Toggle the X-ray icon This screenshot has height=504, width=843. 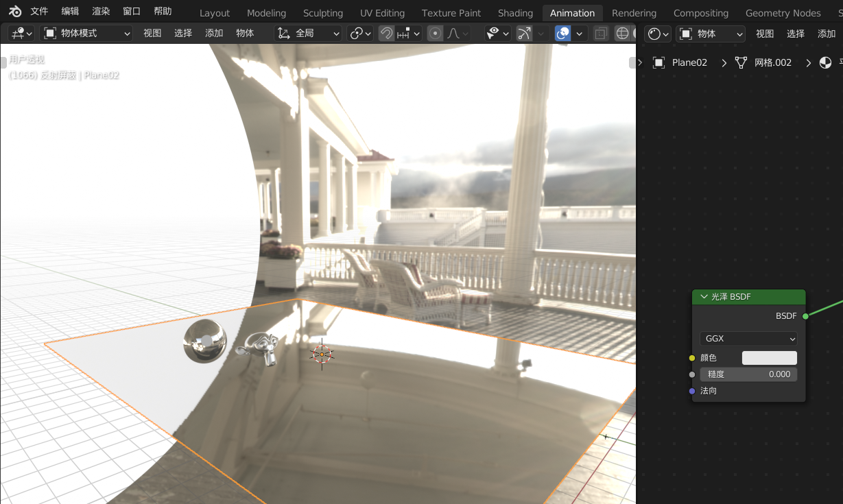601,33
